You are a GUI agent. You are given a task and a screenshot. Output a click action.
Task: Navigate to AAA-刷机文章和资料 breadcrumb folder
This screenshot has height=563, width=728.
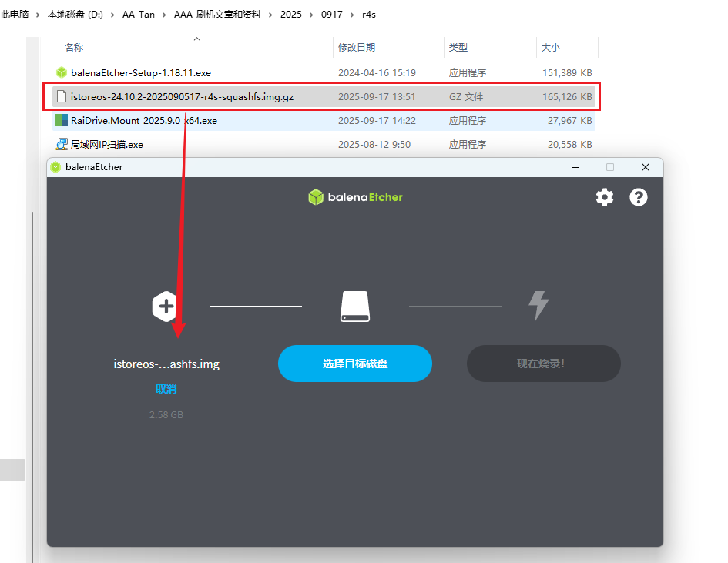[x=217, y=15]
